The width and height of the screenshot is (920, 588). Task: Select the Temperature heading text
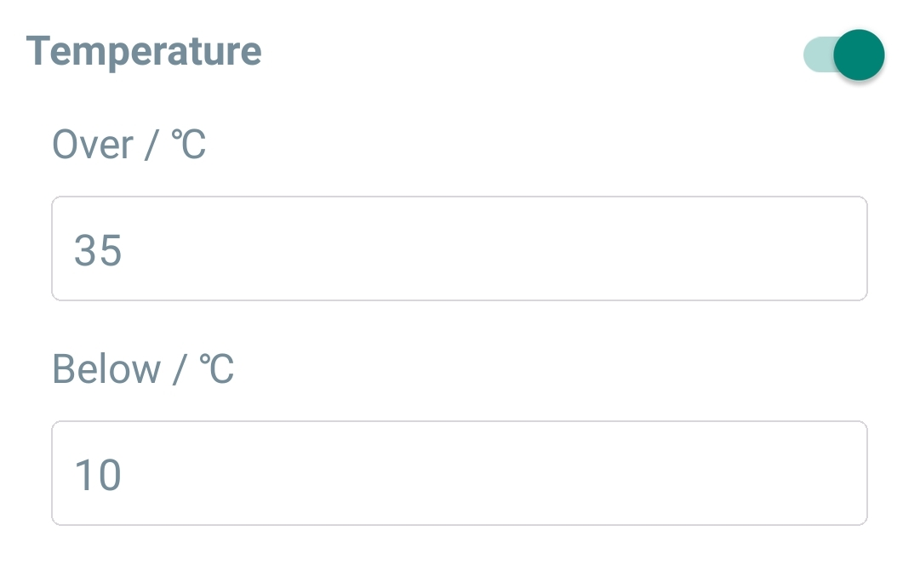[x=144, y=51]
